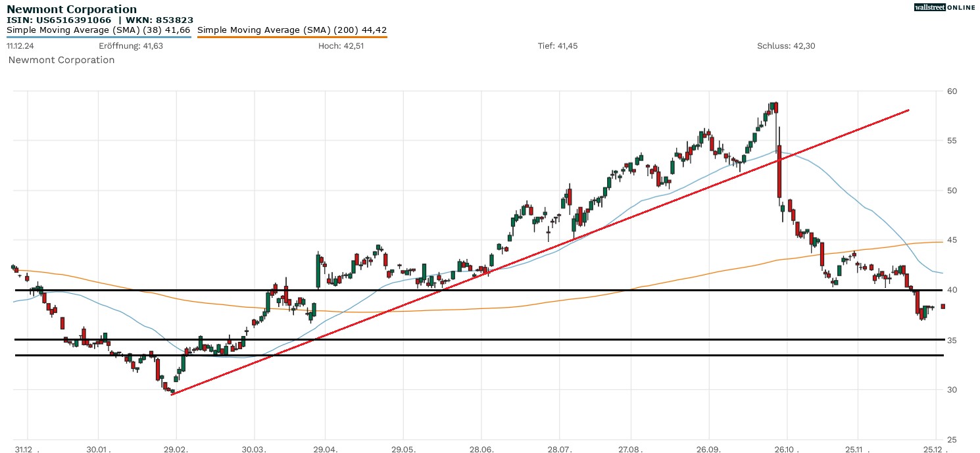Toggle the SMA (200) 44,42 legend entry
The height and width of the screenshot is (453, 980).
292,30
